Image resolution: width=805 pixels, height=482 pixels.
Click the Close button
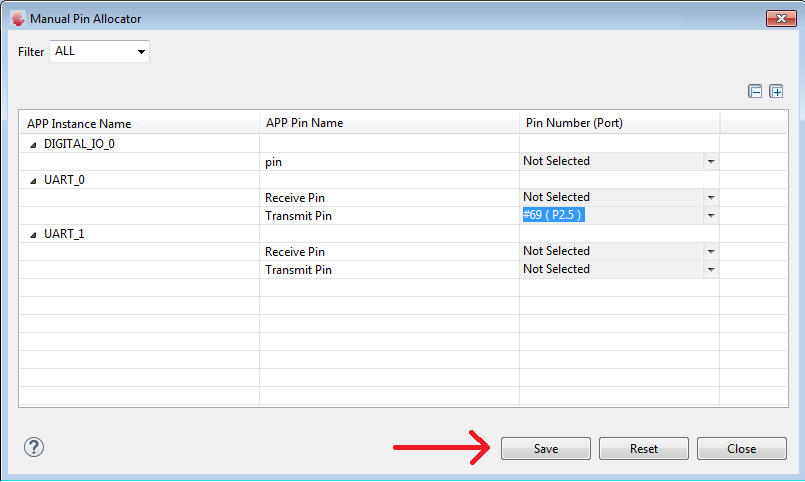(x=741, y=449)
